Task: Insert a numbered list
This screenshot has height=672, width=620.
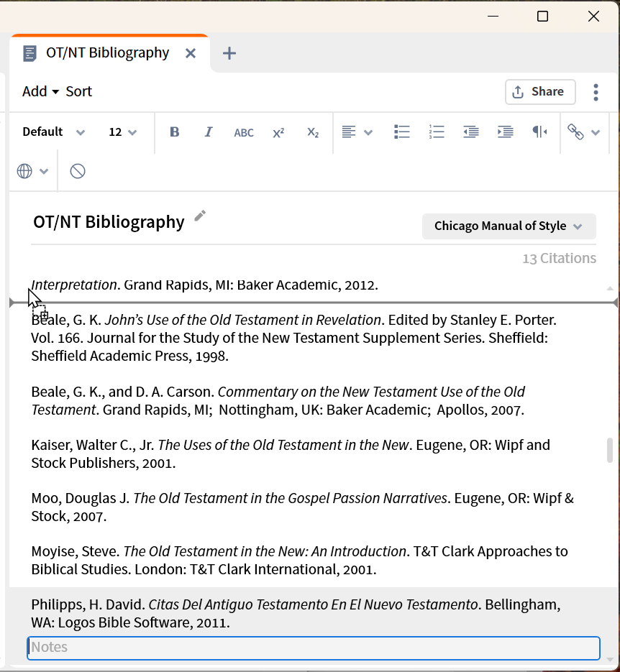Action: 437,132
